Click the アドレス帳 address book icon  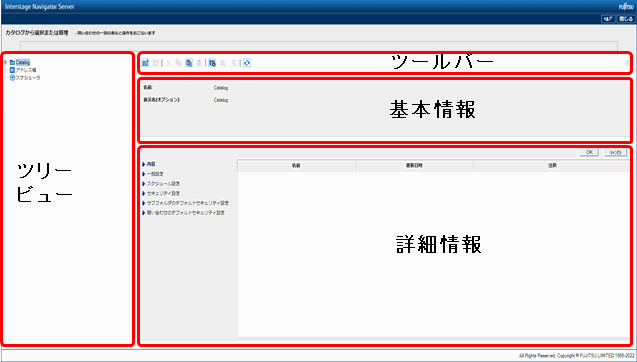(x=12, y=70)
